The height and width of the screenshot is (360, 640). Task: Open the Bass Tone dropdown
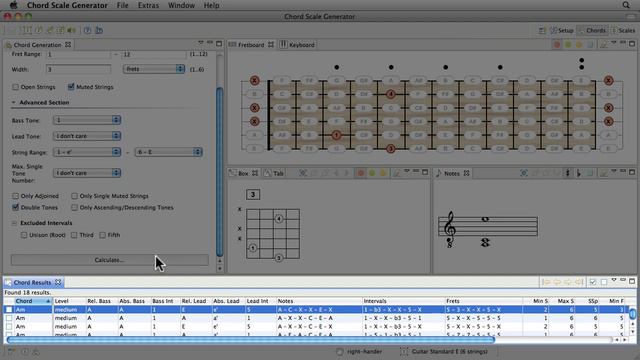87,120
